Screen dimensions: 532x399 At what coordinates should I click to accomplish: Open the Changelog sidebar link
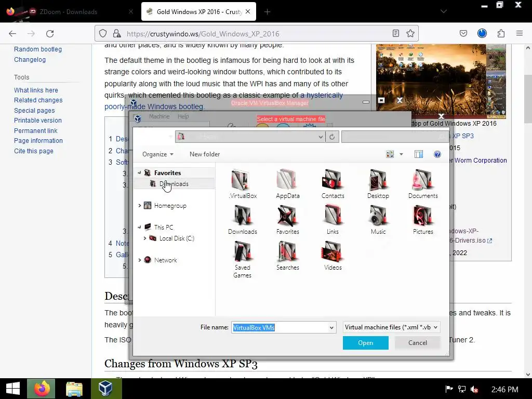tap(30, 60)
